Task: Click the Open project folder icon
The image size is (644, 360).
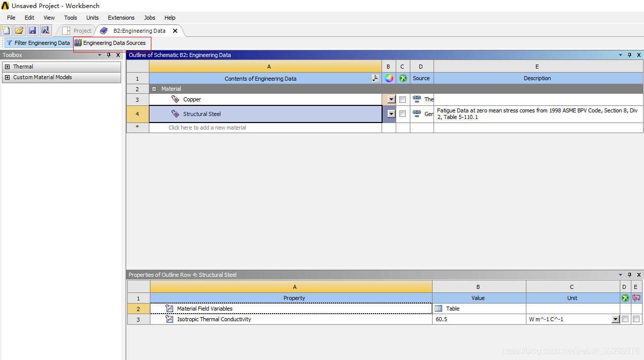Action: [x=19, y=31]
